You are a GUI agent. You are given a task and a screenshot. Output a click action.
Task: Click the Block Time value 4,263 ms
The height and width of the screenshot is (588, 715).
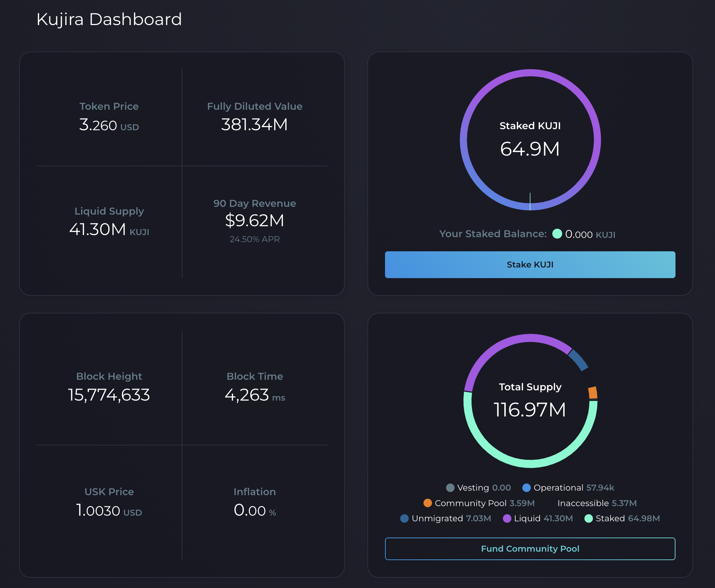point(255,395)
